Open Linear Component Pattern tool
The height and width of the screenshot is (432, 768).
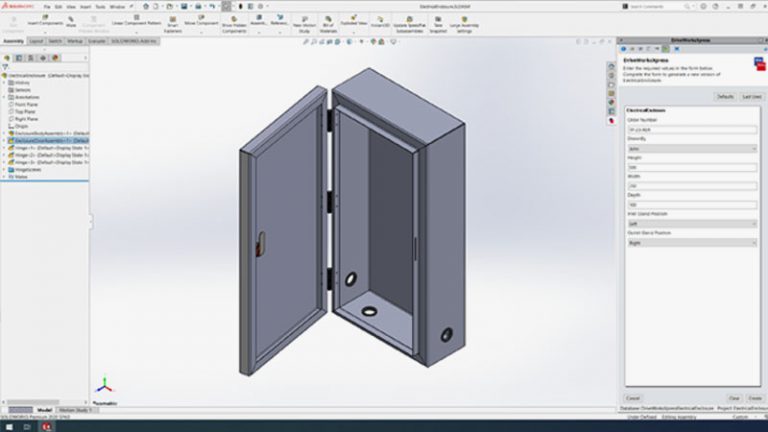(136, 21)
